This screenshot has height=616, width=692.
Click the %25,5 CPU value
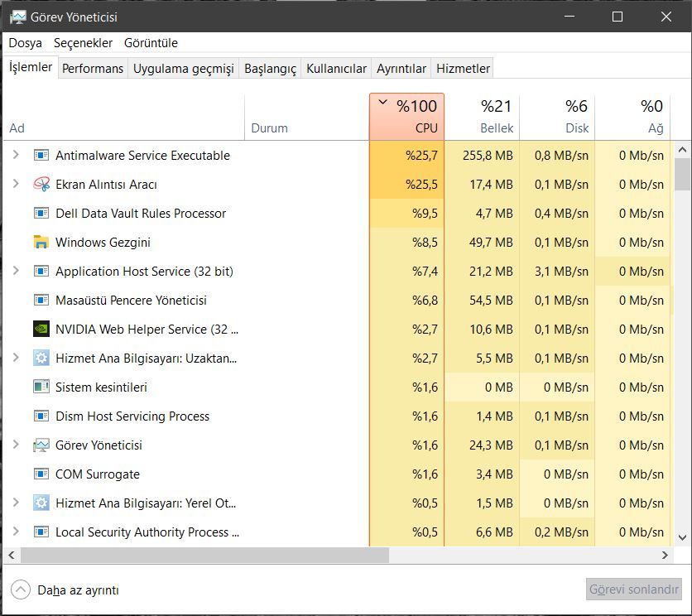pos(421,184)
